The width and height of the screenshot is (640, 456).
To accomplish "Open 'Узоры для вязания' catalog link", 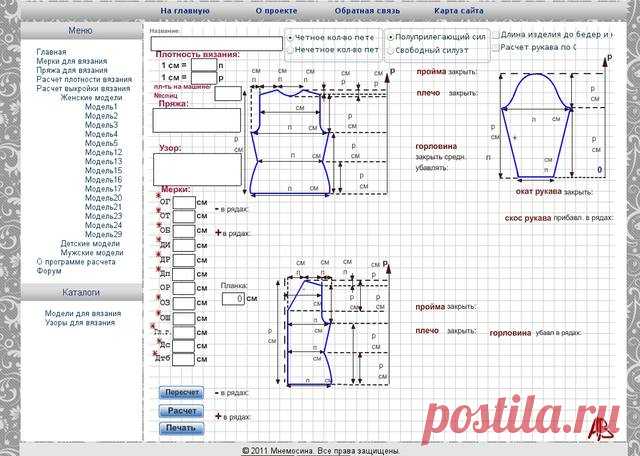I will click(80, 323).
